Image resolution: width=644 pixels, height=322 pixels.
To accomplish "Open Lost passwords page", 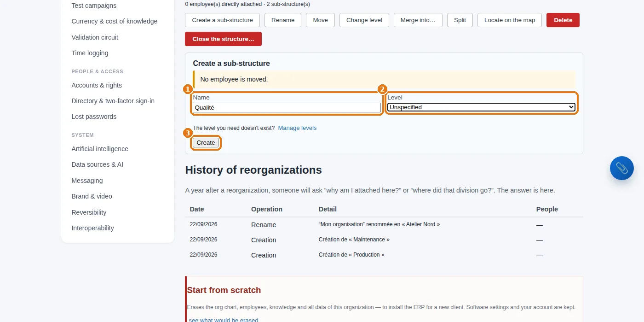I will [x=94, y=117].
